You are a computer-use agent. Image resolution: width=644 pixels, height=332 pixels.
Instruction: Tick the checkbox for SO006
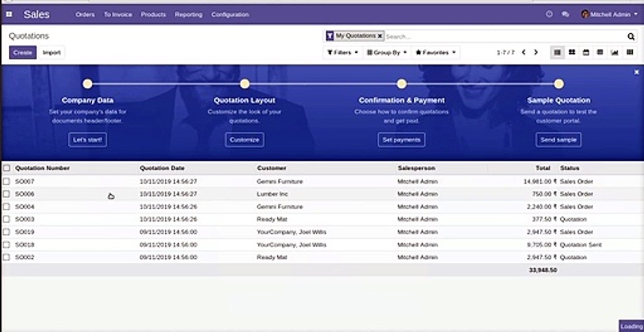pos(6,194)
